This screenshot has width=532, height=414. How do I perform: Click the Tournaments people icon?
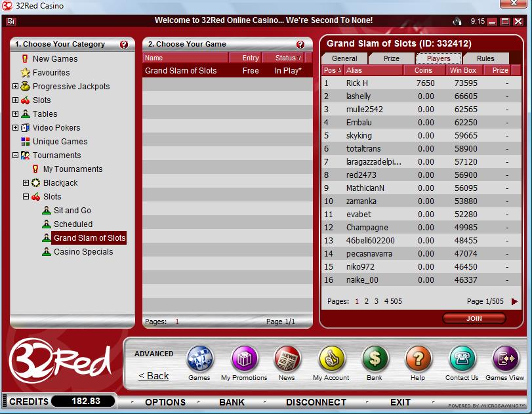tap(25, 155)
